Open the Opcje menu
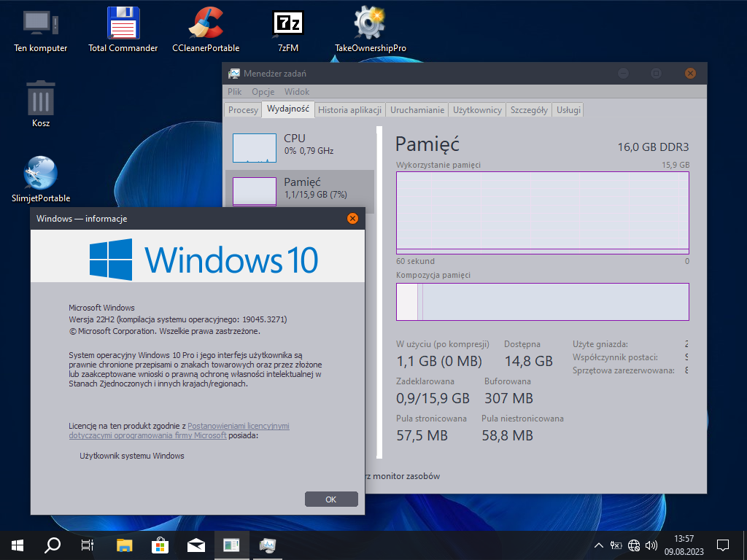The image size is (747, 560). coord(263,92)
